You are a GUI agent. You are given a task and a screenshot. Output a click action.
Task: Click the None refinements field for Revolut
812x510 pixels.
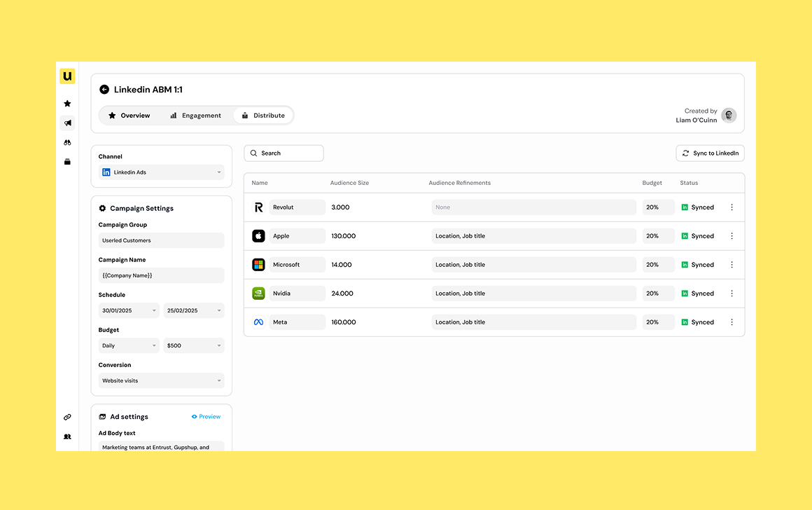pyautogui.click(x=534, y=207)
